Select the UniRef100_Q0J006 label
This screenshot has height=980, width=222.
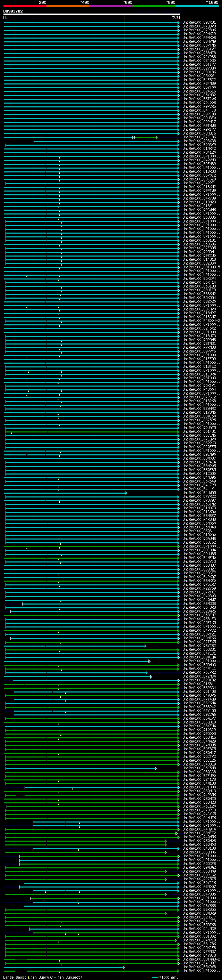pyautogui.click(x=199, y=103)
